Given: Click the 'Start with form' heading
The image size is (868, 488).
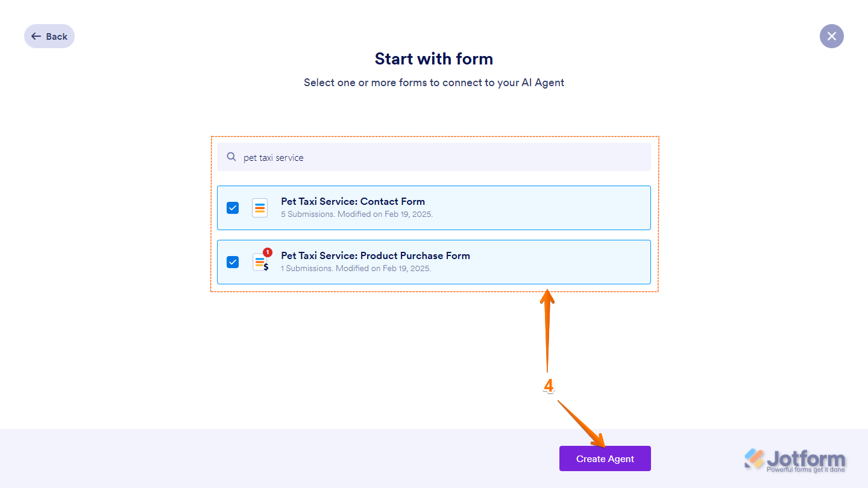Looking at the screenshot, I should (x=434, y=58).
